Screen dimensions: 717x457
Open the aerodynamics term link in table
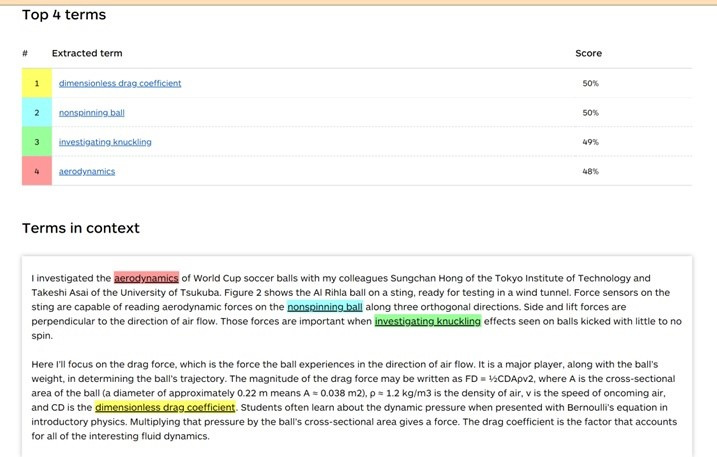click(87, 172)
